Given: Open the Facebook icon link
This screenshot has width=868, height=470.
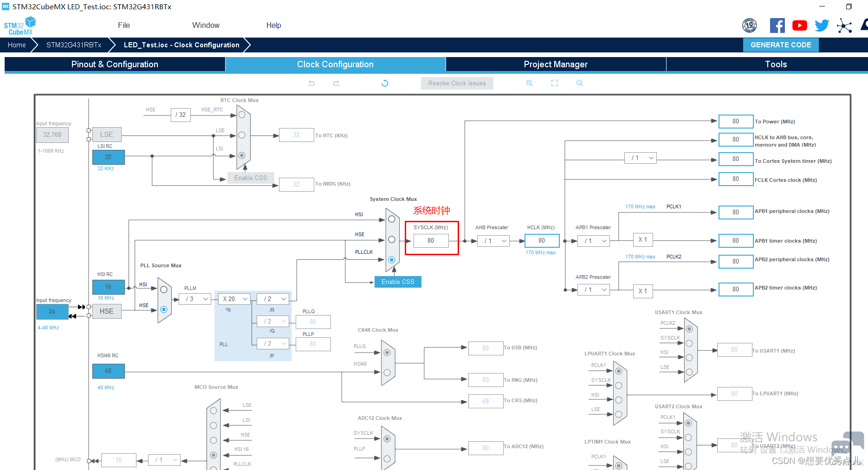Looking at the screenshot, I should 777,26.
